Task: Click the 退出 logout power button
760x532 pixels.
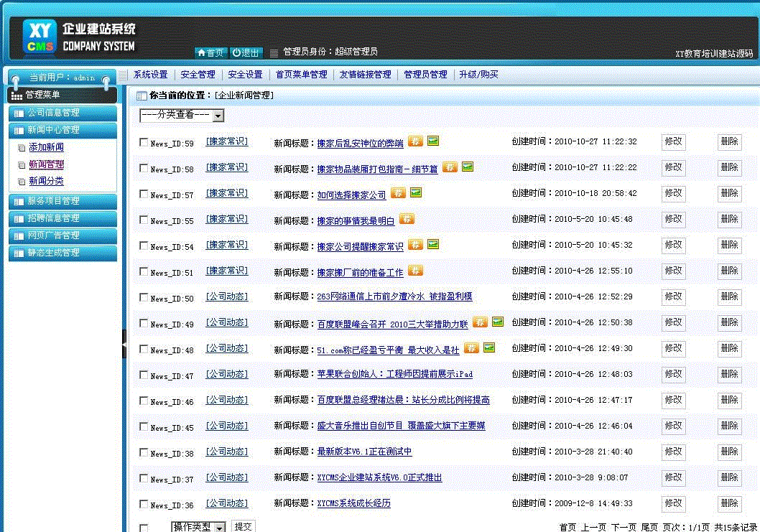Action: pyautogui.click(x=246, y=52)
